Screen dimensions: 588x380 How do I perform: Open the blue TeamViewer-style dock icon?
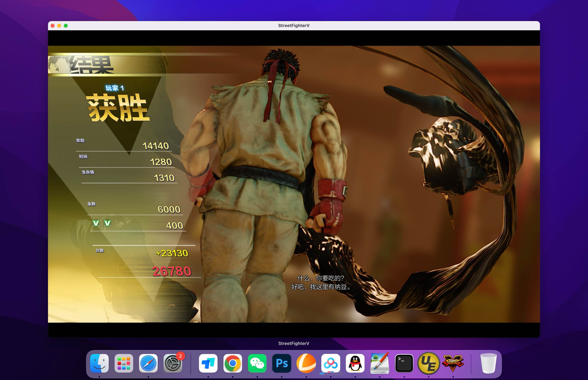(208, 363)
